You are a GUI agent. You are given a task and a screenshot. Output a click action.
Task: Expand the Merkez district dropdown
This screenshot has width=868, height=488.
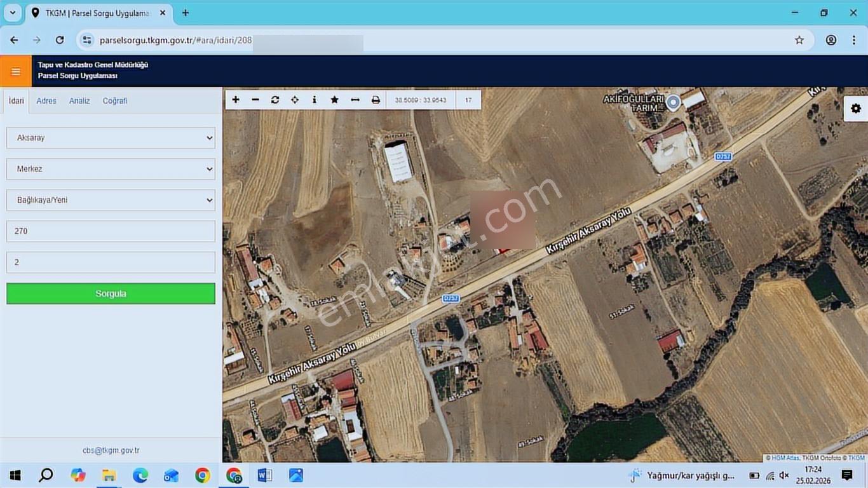click(111, 169)
